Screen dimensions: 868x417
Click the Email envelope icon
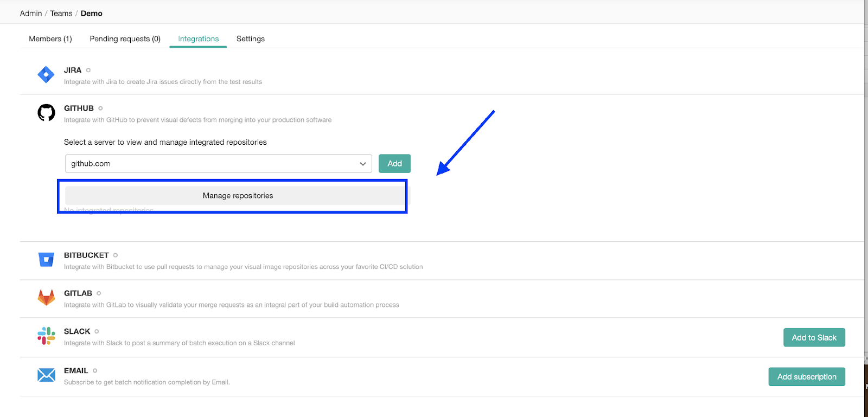pos(46,375)
